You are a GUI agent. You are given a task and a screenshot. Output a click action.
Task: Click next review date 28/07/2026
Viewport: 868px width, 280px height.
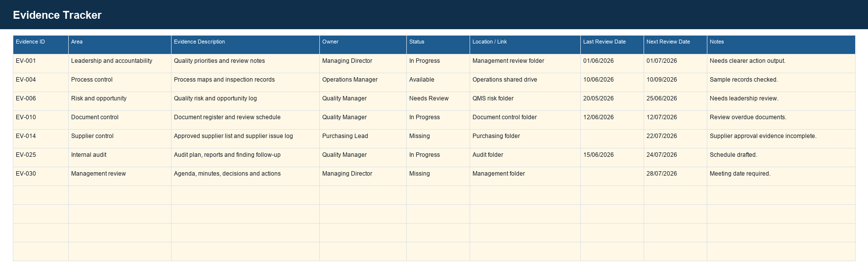coord(675,176)
